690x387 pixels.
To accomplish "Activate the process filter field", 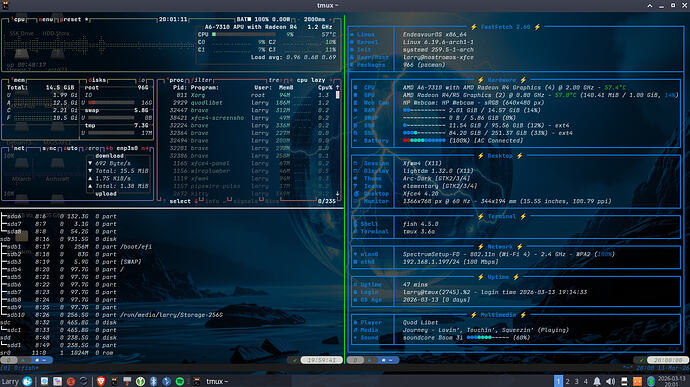I will 202,80.
